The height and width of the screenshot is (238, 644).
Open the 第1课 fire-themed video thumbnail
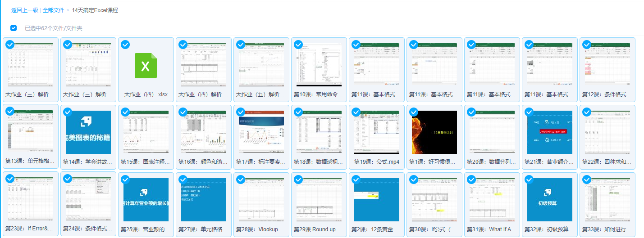[434, 132]
